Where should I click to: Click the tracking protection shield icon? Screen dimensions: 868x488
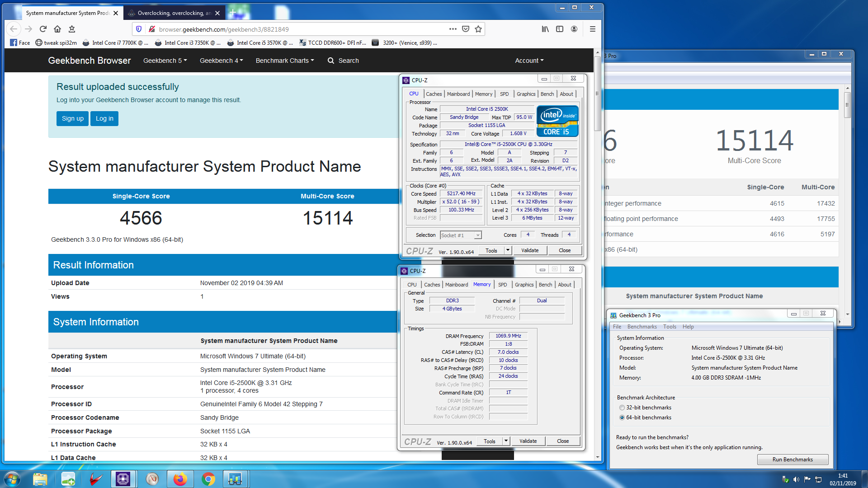pyautogui.click(x=139, y=29)
